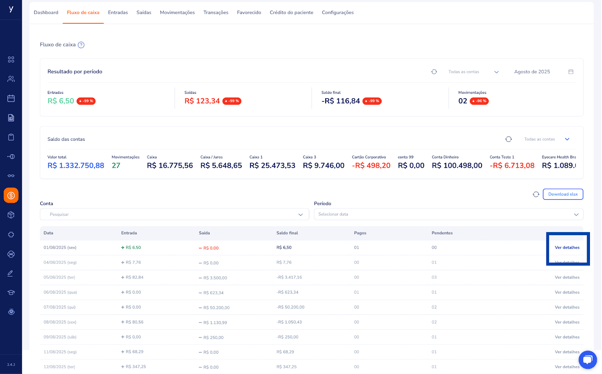Screen dimensions: 602x374
Task: Open the patients icon in sidebar
Action: (x=11, y=79)
